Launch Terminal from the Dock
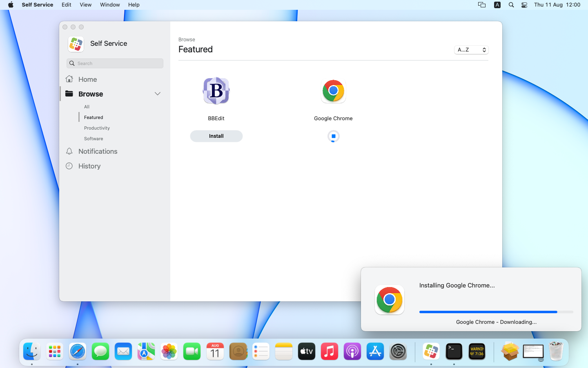This screenshot has width=588, height=368. tap(454, 352)
